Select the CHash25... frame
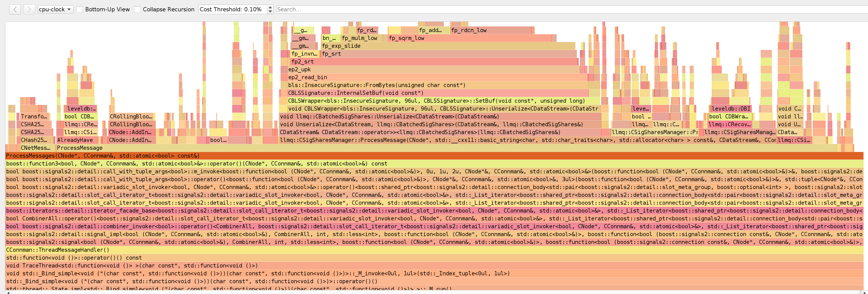868x294 pixels. click(37, 140)
